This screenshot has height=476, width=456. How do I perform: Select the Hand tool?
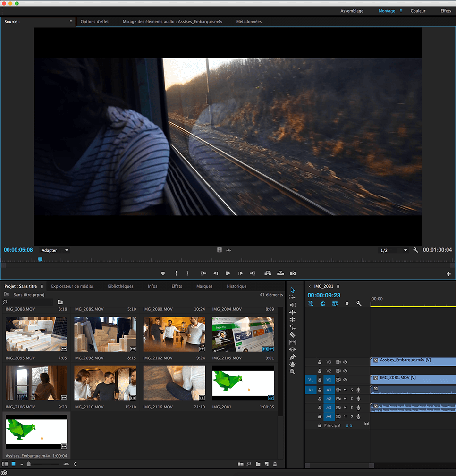point(293,364)
